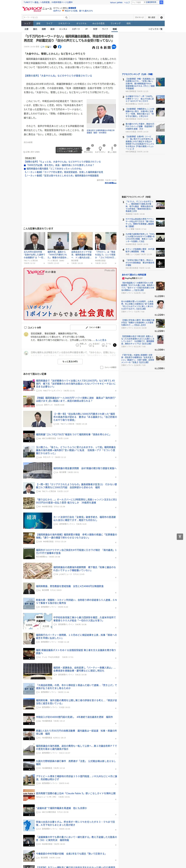The image size is (186, 868).
Task: Open the 国内 category tab
Action: (x=35, y=29)
